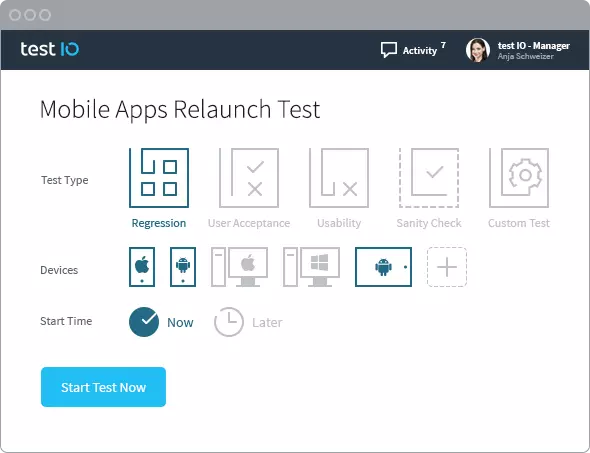Toggle the Android tablet device
590x453 pixels.
[x=383, y=267]
